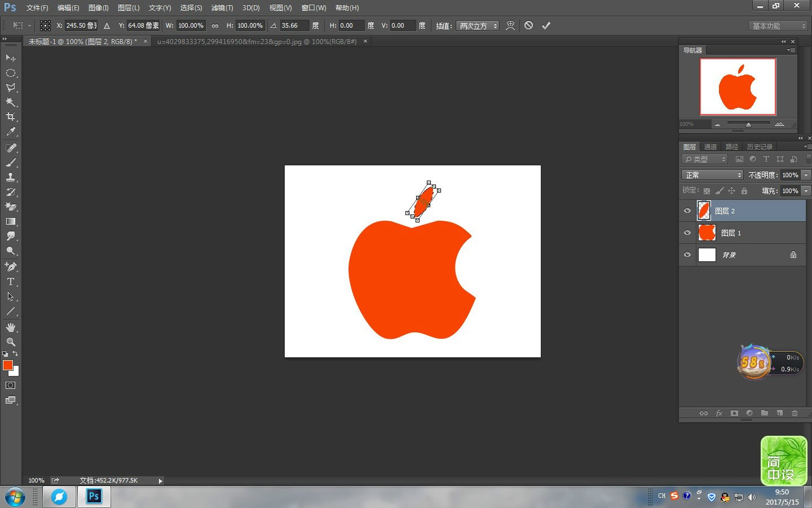
Task: Select the Magic Wand tool
Action: coord(11,102)
